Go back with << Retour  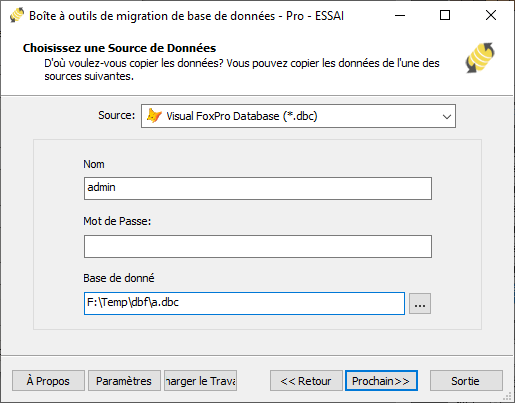(x=306, y=381)
